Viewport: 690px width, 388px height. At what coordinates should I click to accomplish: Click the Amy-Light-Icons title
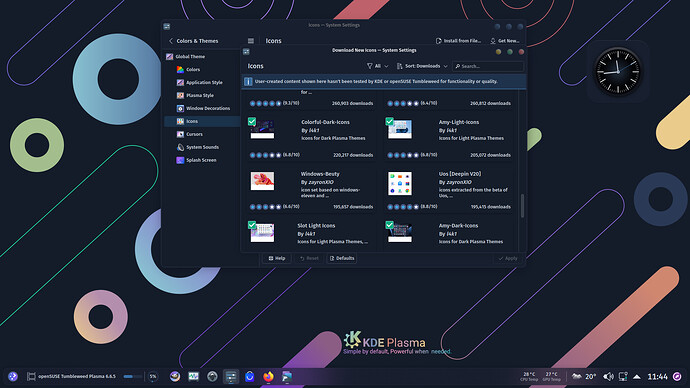(459, 122)
